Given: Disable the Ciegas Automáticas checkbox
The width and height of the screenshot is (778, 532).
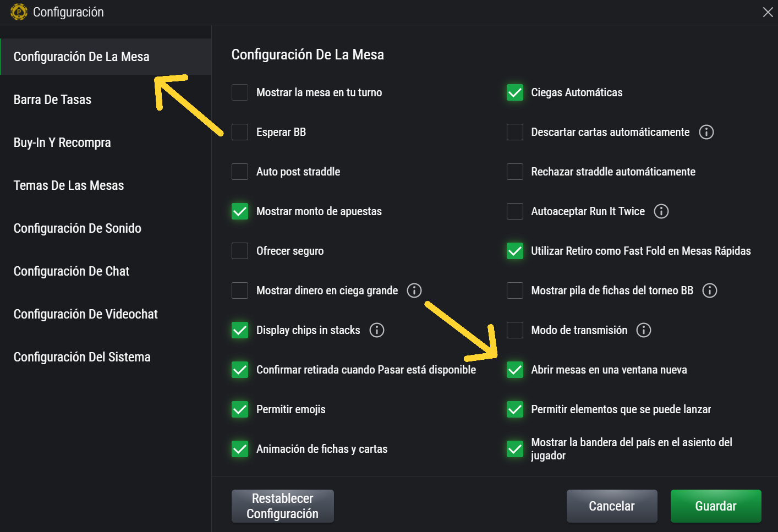Looking at the screenshot, I should tap(514, 92).
